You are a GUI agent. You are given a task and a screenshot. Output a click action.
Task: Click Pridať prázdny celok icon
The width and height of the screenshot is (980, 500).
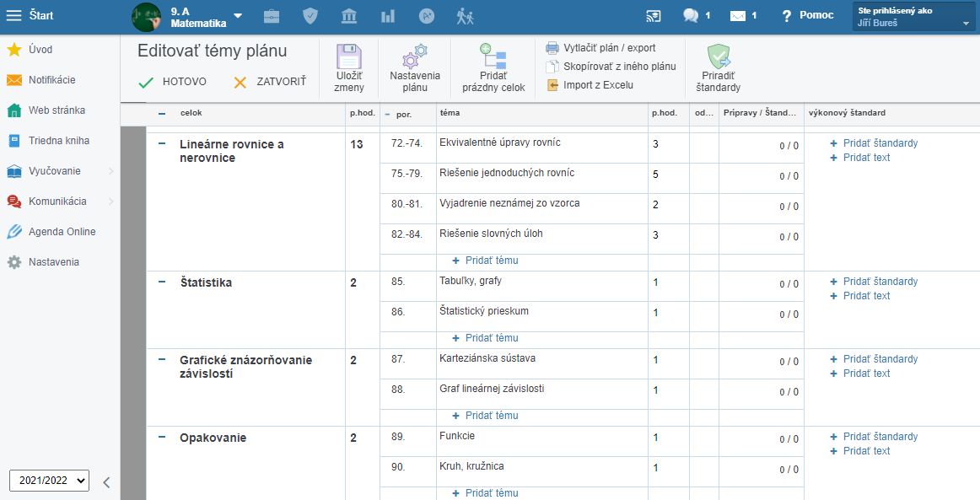pyautogui.click(x=493, y=56)
